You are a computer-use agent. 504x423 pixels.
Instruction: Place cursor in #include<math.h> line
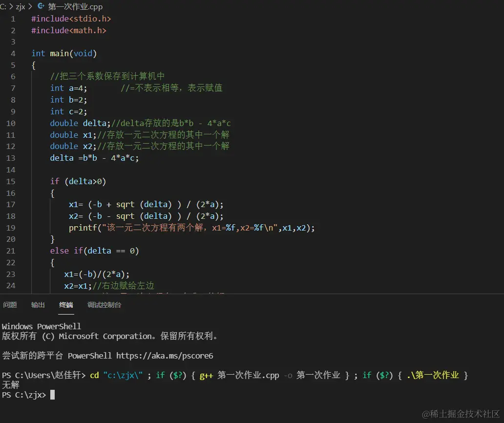[69, 30]
